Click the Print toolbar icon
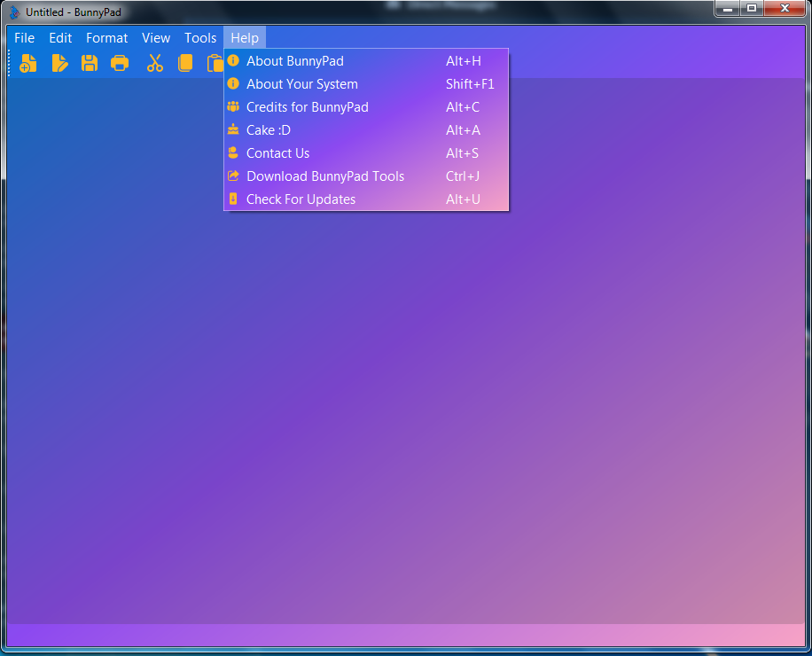812x656 pixels. click(x=120, y=63)
